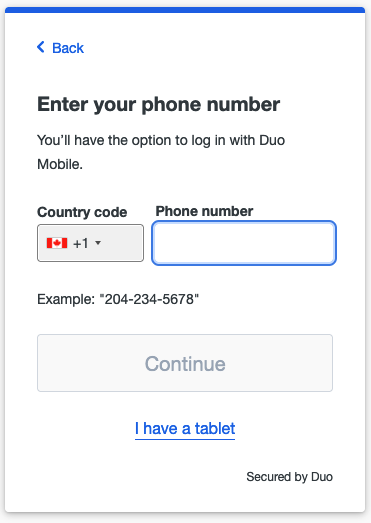Open the "I have a tablet" link
371x523 pixels.
pyautogui.click(x=185, y=429)
